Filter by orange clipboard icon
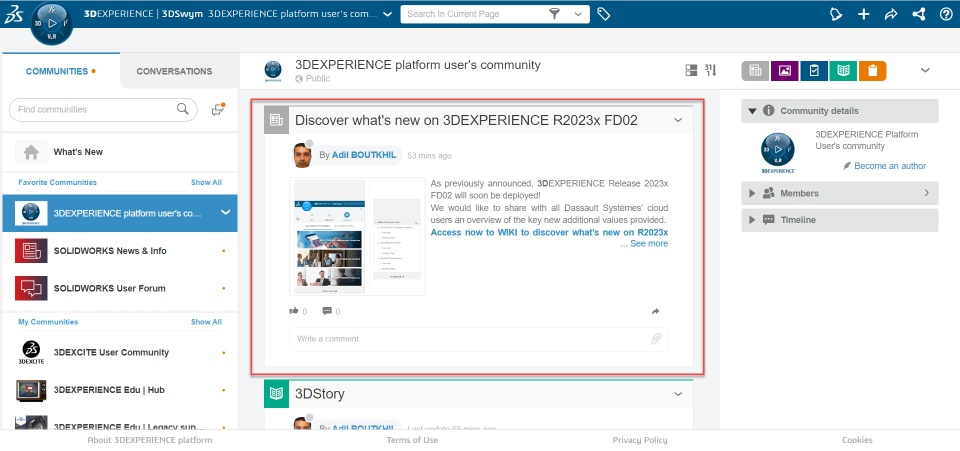 [x=872, y=71]
